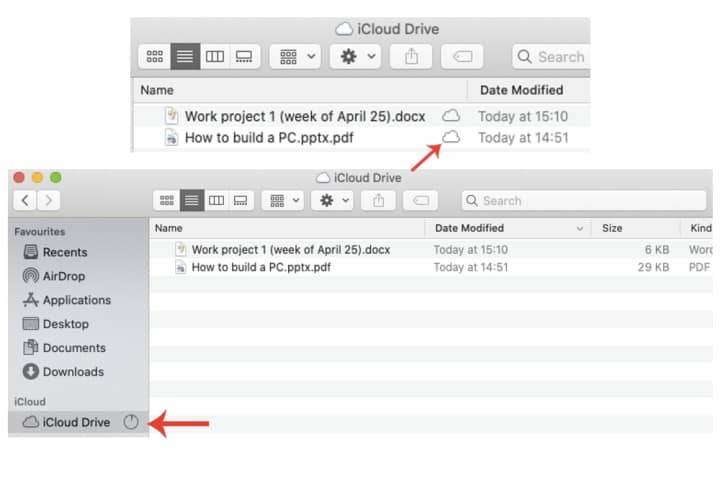The image size is (720, 480).
Task: Click Today at 15:10 date in lower window
Action: 471,249
